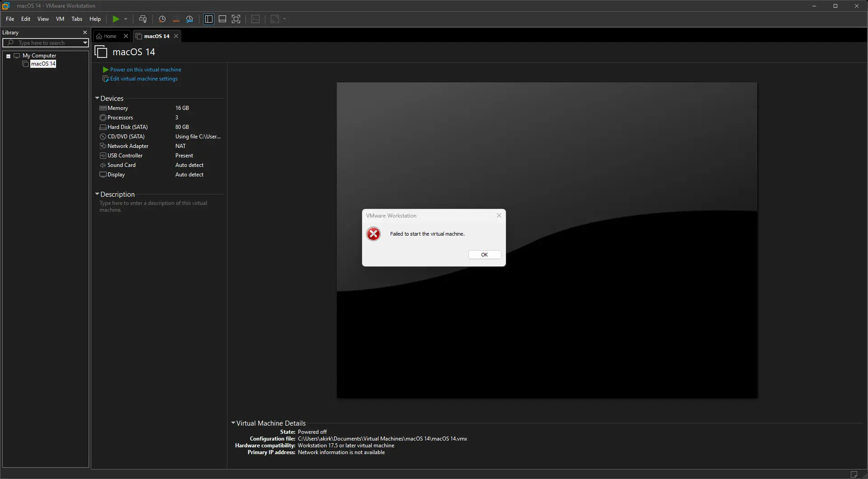The width and height of the screenshot is (868, 479).
Task: Collapse the Devices section
Action: 97,98
